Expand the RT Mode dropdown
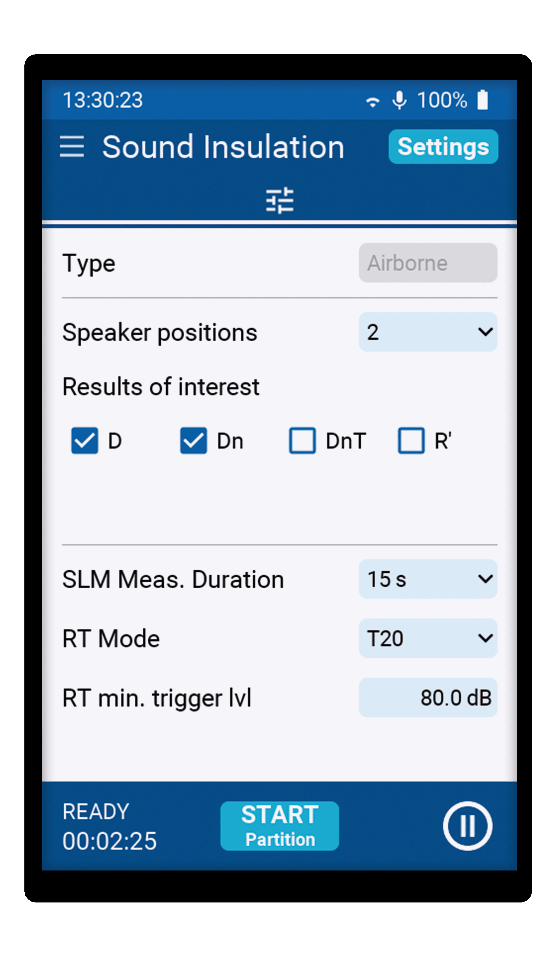The height and width of the screenshot is (980, 560). [428, 638]
